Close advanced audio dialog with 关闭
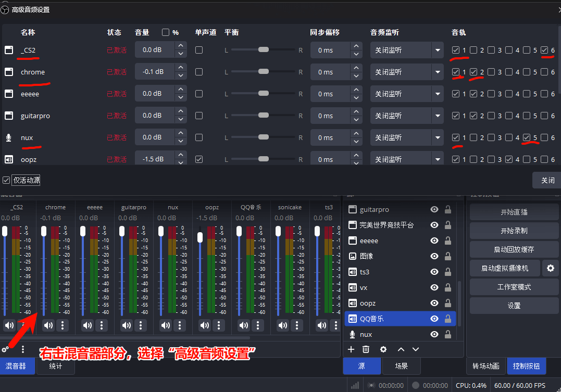 pyautogui.click(x=547, y=180)
